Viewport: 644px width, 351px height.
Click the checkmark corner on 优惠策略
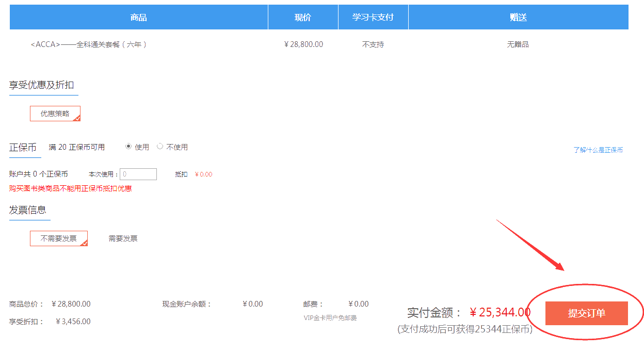pos(77,118)
